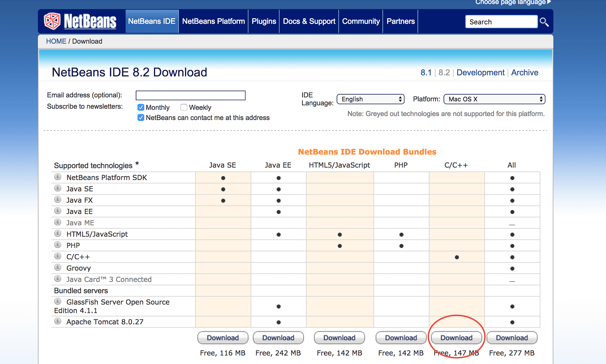The width and height of the screenshot is (606, 364).
Task: Download the PHP bundle
Action: pyautogui.click(x=401, y=338)
